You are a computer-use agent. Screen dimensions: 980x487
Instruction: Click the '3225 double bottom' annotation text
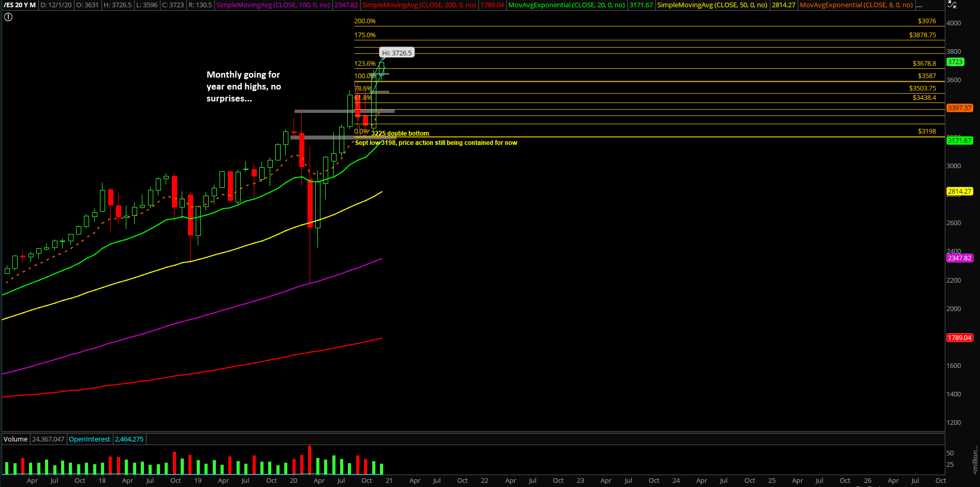click(400, 134)
